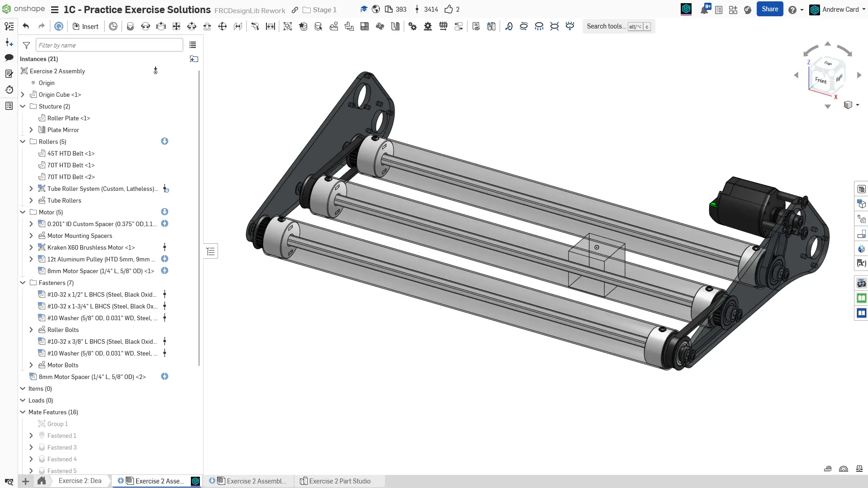Open the Insert parts dialog
The width and height of the screenshot is (868, 488).
85,26
